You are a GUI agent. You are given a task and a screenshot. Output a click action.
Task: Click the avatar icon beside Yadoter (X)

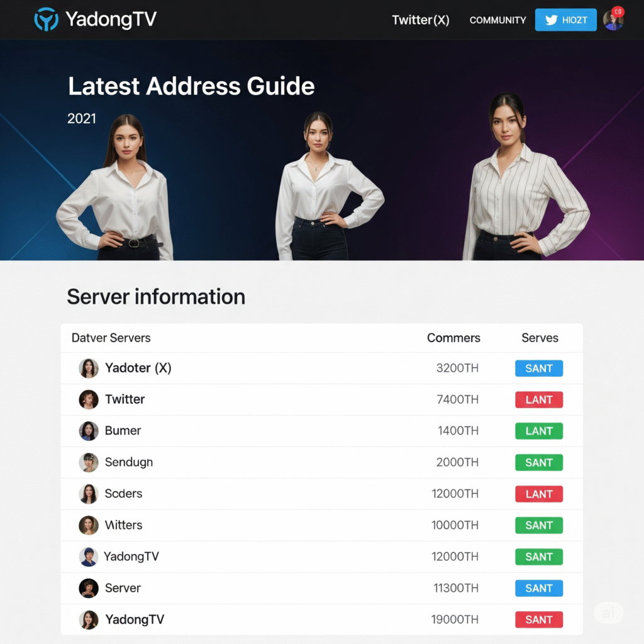pos(89,368)
